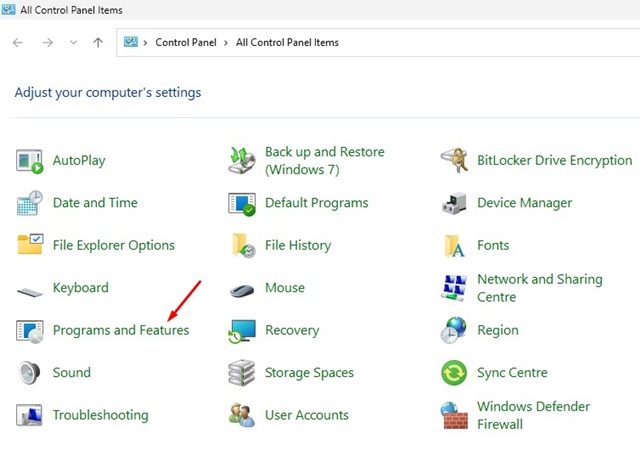Select the Control Panel breadcrumb segment
Screen dimensions: 640x467
coord(186,43)
